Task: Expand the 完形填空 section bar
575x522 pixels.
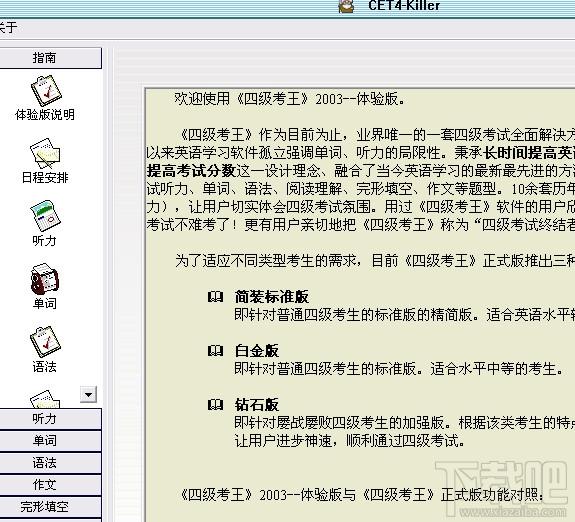Action: (x=51, y=507)
